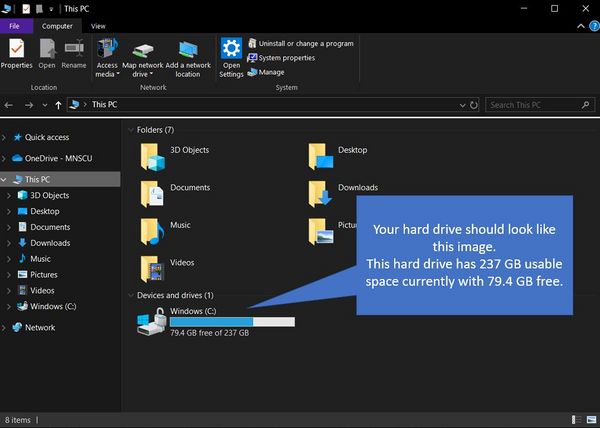Screen dimensions: 600x428
Task: Click the Windows (C:) capacity bar
Action: point(232,322)
